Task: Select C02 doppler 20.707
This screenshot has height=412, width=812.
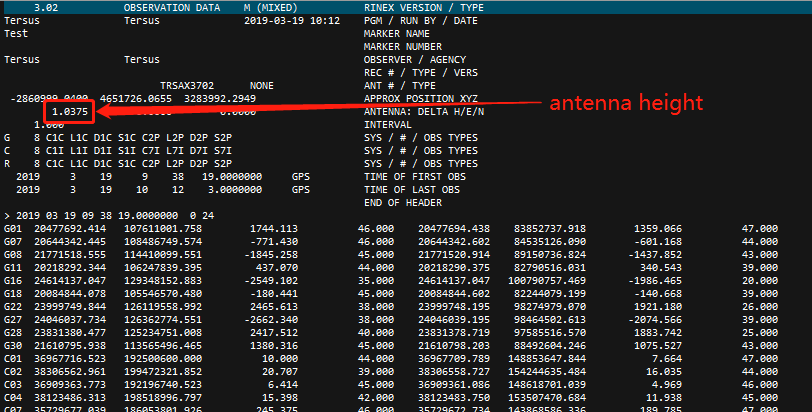Action: 280,371
